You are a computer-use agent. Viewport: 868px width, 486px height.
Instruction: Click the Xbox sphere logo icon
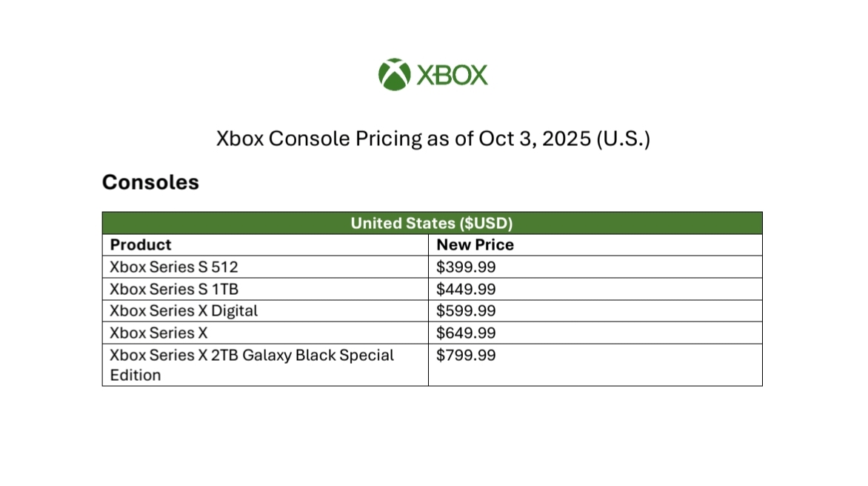[394, 74]
